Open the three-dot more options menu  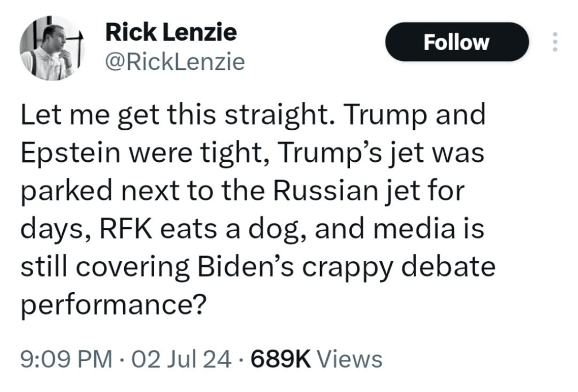click(x=555, y=42)
